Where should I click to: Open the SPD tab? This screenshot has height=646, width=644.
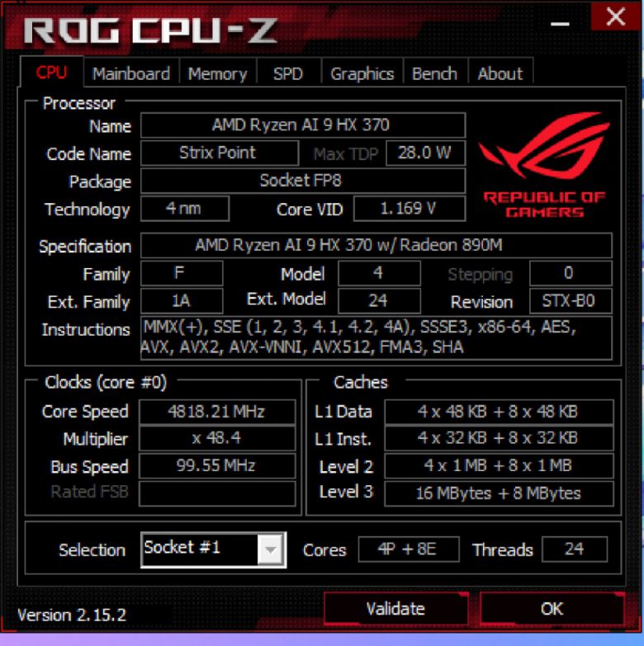click(288, 73)
